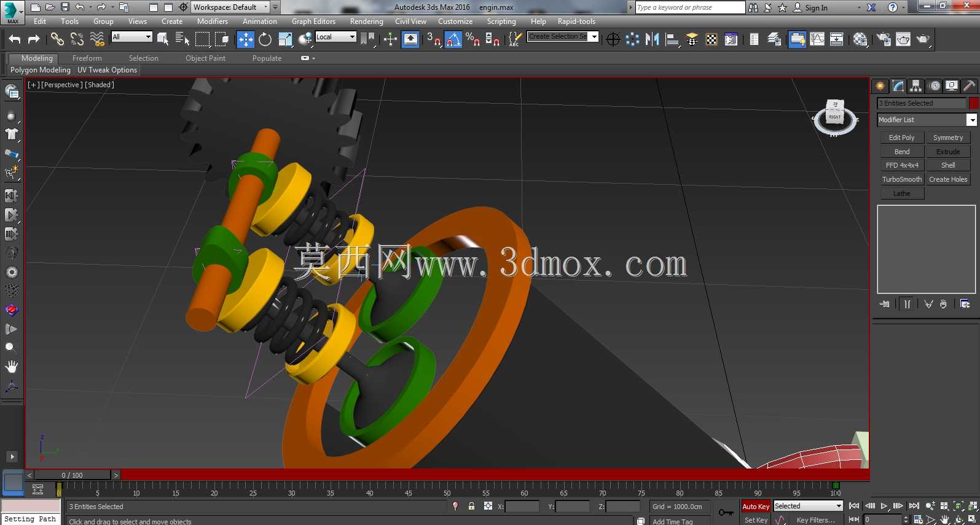980x525 pixels.
Task: Expand the Sign In dropdown arrow
Action: click(x=859, y=7)
